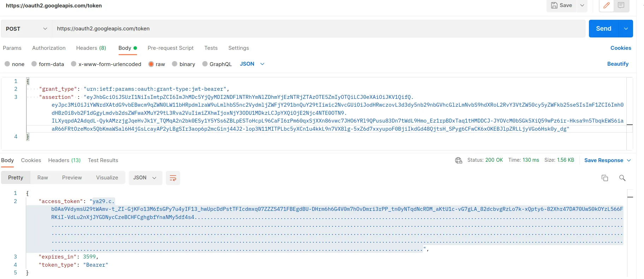The image size is (644, 279).
Task: Click the grant_type value in request body
Action: [155, 89]
